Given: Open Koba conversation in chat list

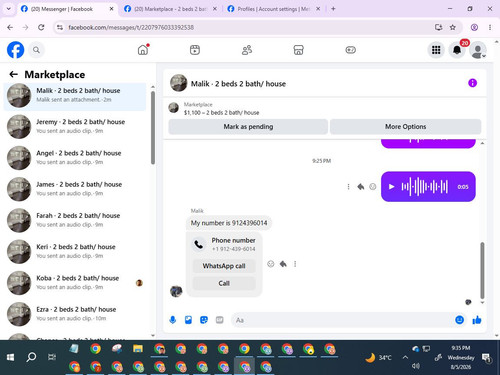Looking at the screenshot, I should pyautogui.click(x=75, y=283).
